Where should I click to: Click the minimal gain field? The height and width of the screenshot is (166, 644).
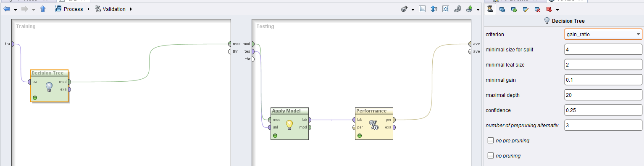(x=603, y=80)
